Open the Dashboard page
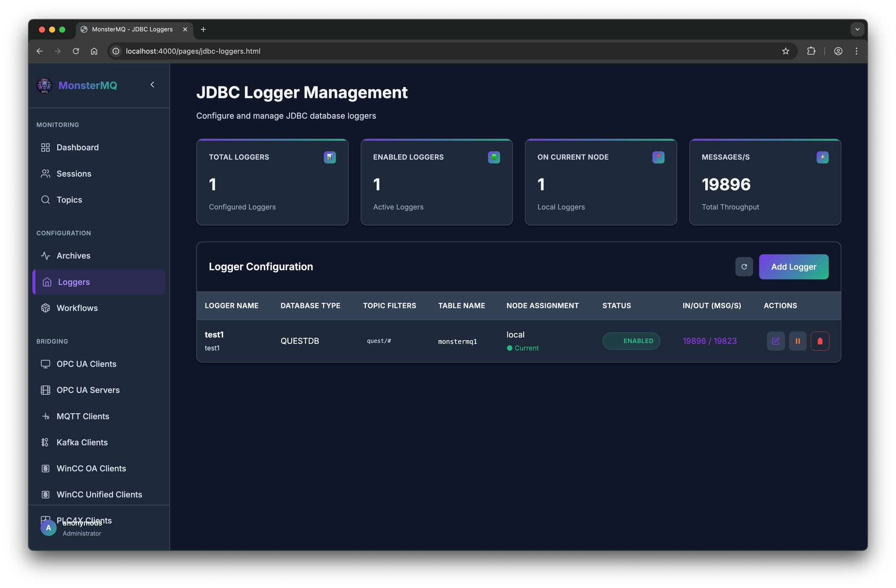The image size is (896, 588). (77, 147)
